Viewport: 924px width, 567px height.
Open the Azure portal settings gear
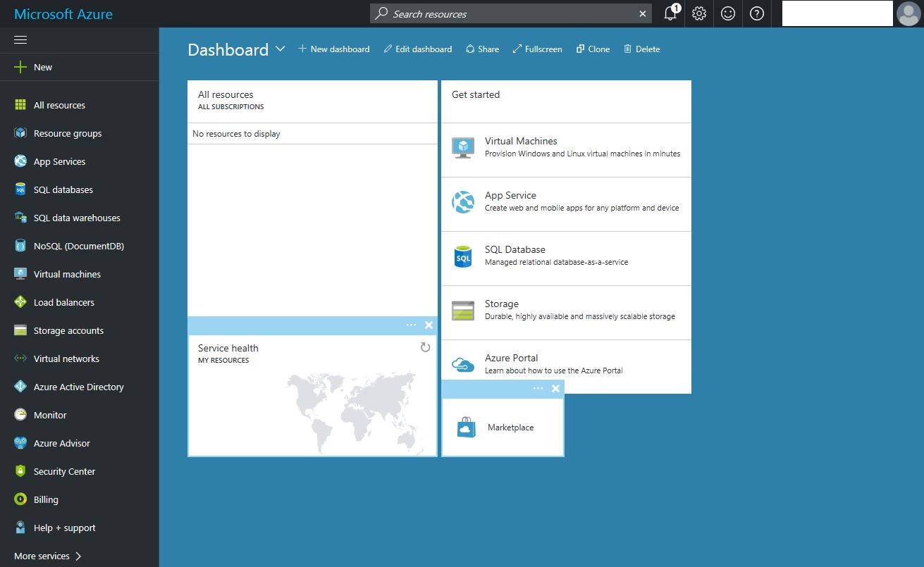[698, 13]
